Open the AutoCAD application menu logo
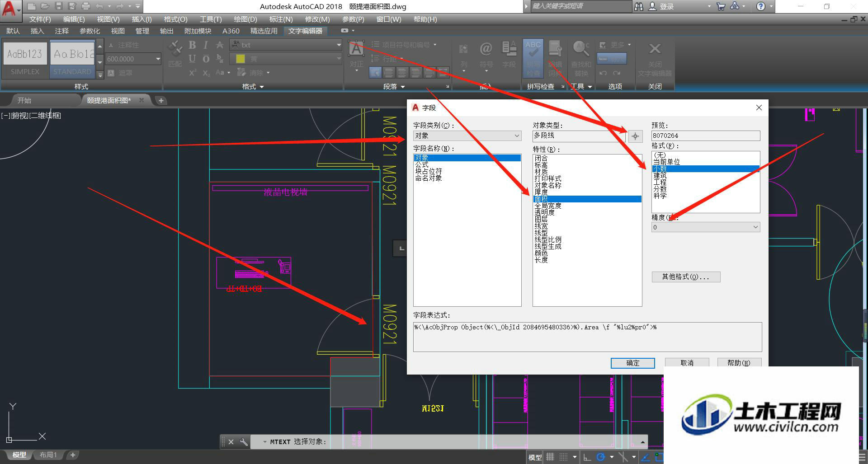Screen dimensions: 868x464 coord(10,9)
